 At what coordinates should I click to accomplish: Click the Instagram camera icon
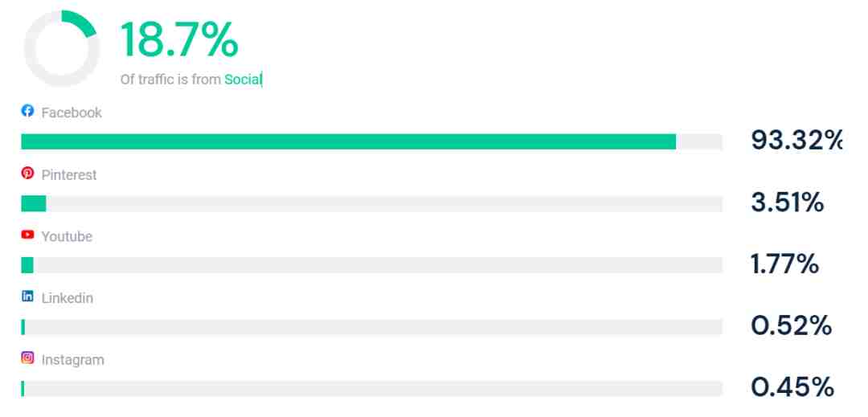(27, 358)
